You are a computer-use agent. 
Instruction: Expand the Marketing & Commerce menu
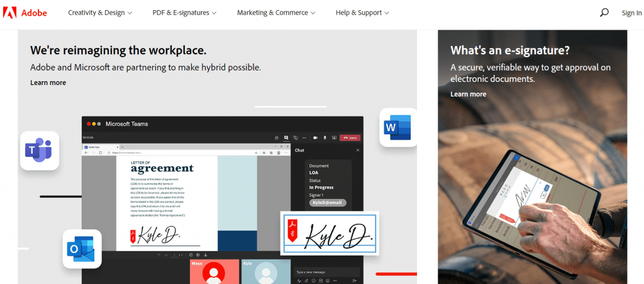(276, 13)
